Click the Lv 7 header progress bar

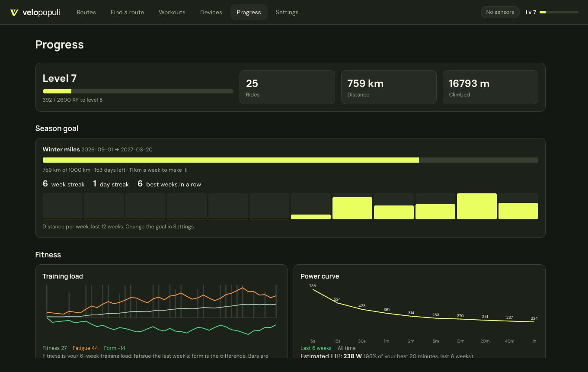(x=559, y=12)
